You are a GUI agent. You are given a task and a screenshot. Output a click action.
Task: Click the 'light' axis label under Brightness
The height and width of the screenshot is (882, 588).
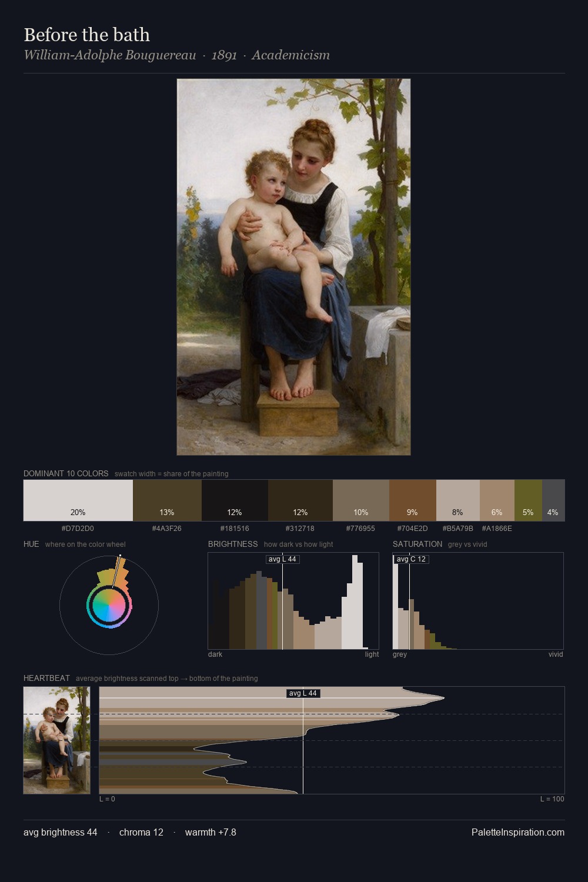[372, 654]
